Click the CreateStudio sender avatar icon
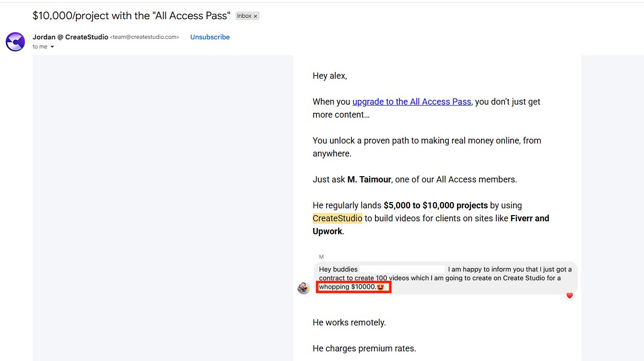The height and width of the screenshot is (361, 644). (15, 42)
